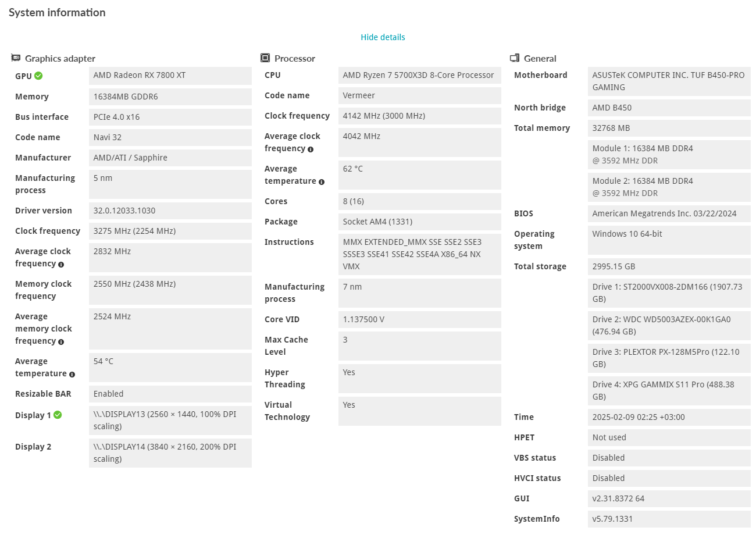Viewport: 756px width, 538px height.
Task: Click the time value 2025-02-09 02:25 +03:00
Action: pos(669,417)
